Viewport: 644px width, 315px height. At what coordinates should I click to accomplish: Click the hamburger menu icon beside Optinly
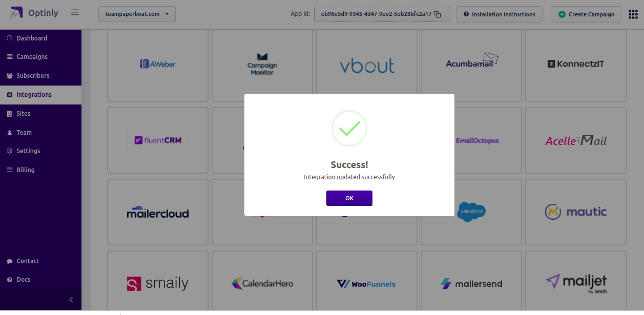pos(75,12)
